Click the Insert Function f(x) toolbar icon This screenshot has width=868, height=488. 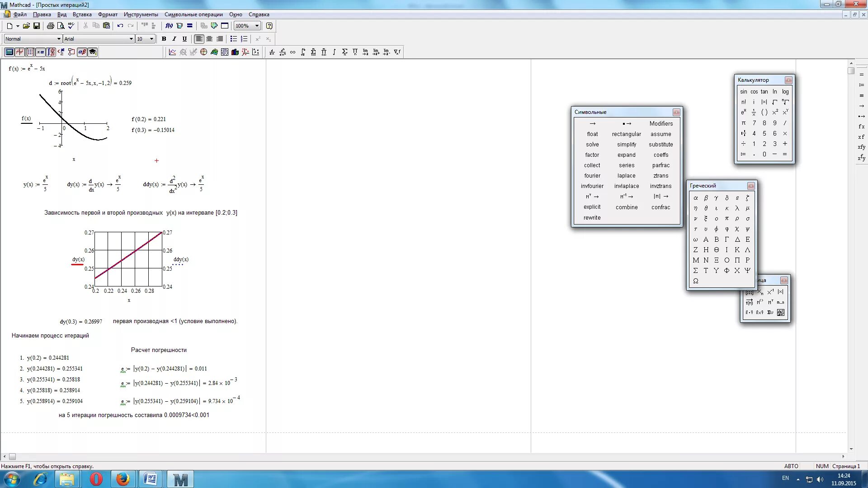pyautogui.click(x=169, y=26)
